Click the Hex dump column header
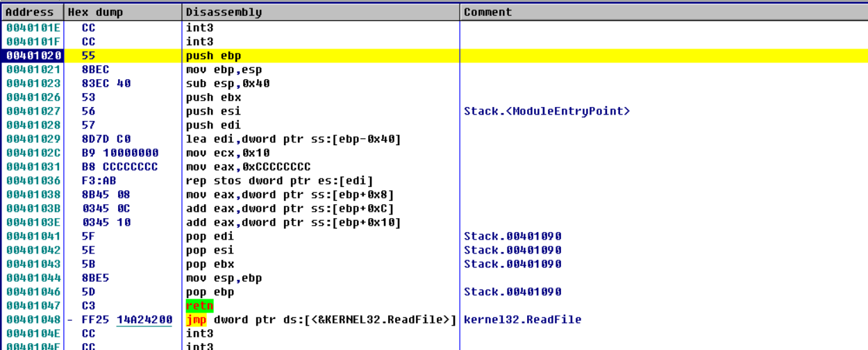Screen dimensions: 868x350 (97, 12)
